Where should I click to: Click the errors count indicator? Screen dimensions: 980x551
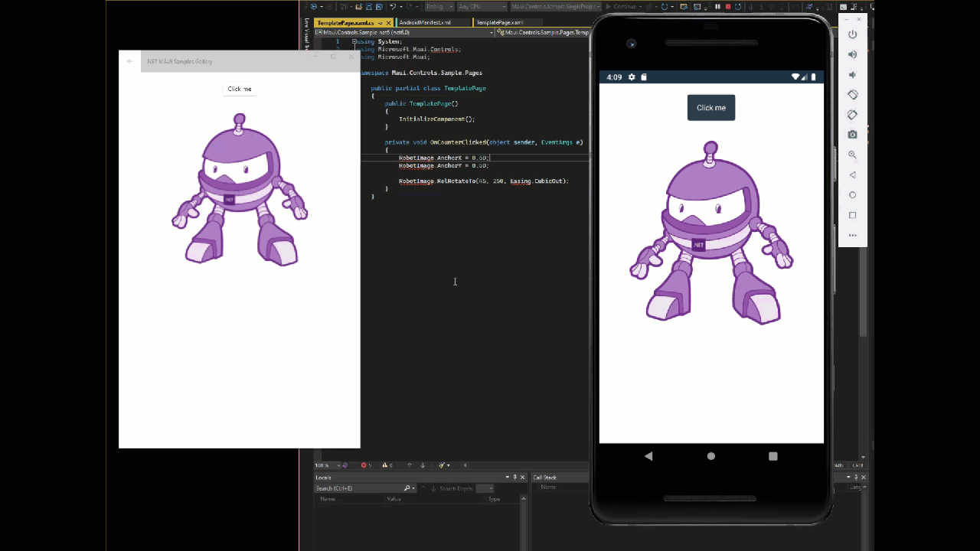[x=365, y=465]
